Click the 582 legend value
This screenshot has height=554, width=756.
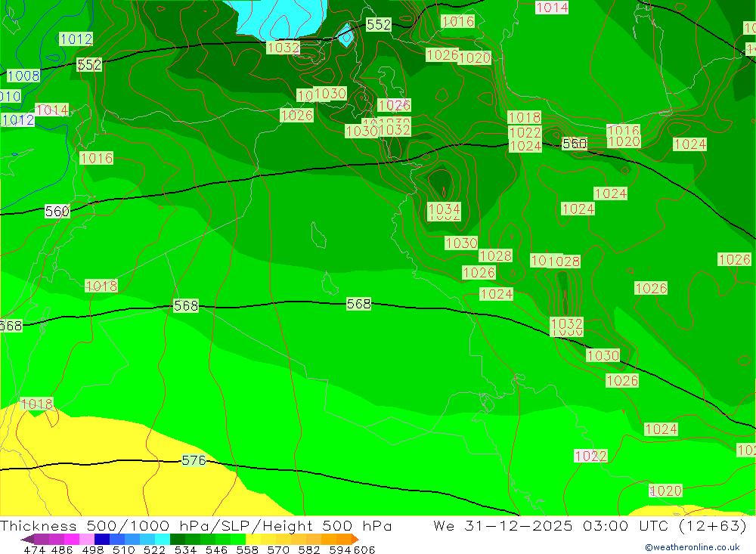(308, 549)
